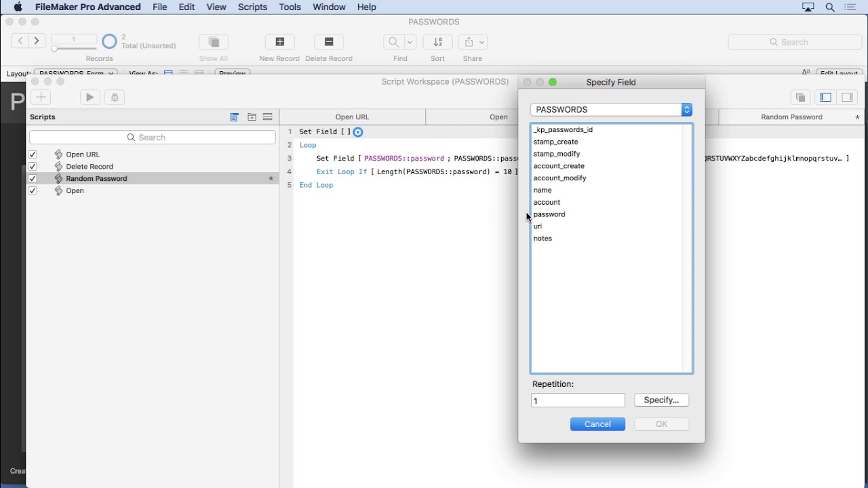Click the Preview button in layout bar

[233, 73]
